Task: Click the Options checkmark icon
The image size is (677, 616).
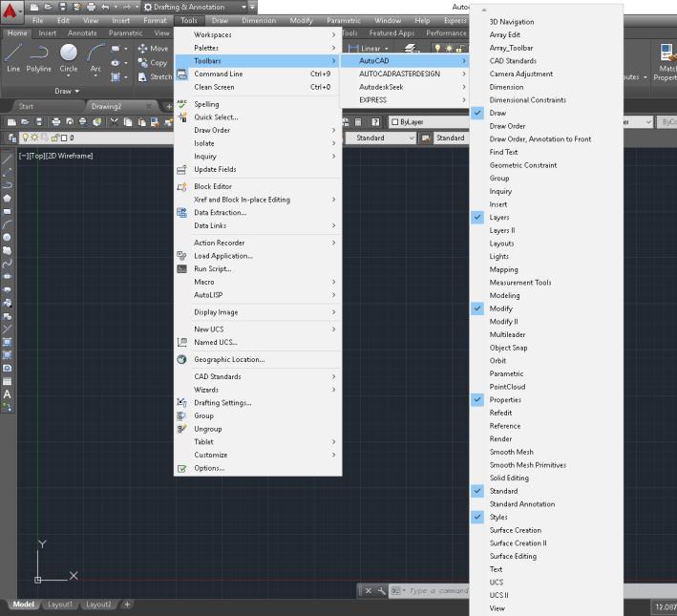Action: point(181,468)
